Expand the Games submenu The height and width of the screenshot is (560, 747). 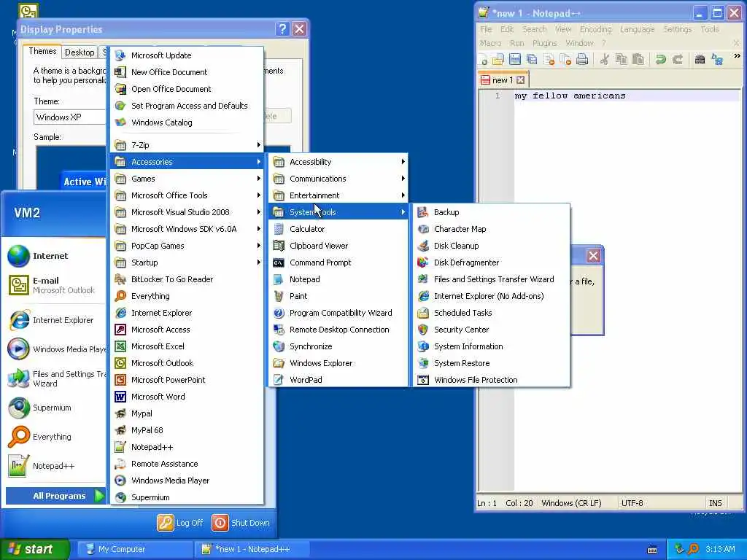[x=187, y=179]
